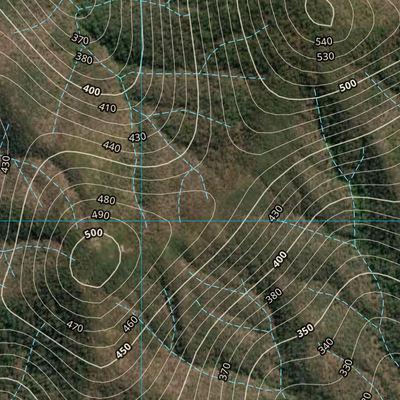400x400 pixels.
Task: Click the 490 elevation label
Action: tap(101, 215)
